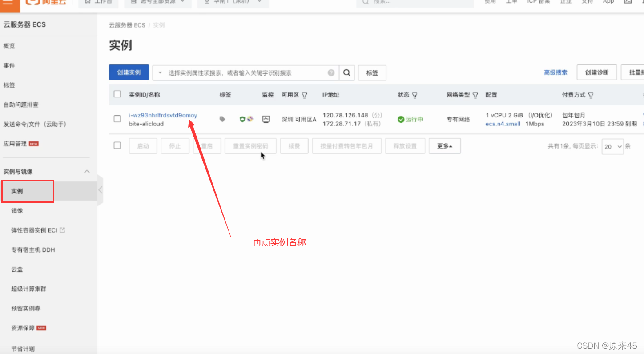Viewport: 644px width, 354px height.
Task: Click the 云服务器 ECS breadcrumb link
Action: 127,25
